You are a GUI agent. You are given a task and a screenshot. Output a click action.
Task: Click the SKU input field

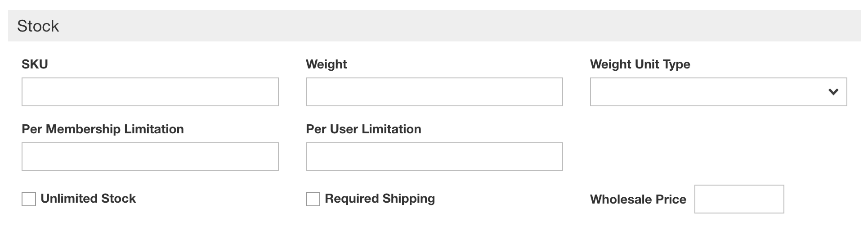pos(150,92)
